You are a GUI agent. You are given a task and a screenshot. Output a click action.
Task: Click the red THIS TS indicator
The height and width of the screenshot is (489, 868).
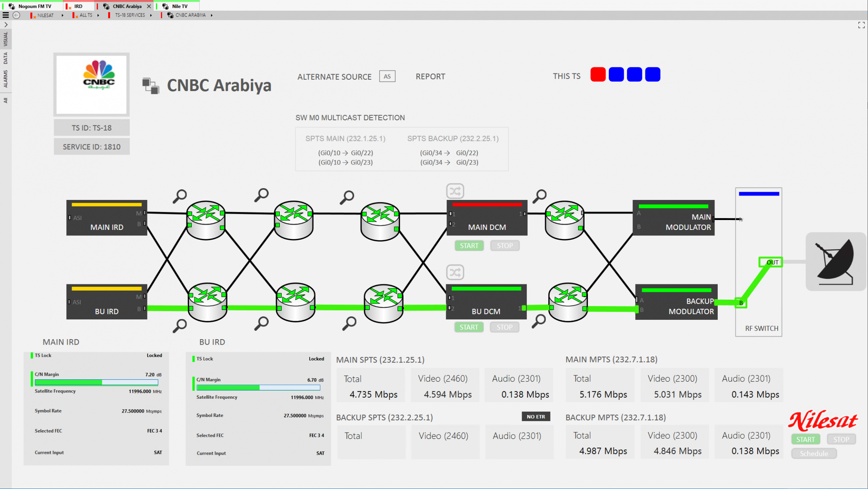coord(598,75)
